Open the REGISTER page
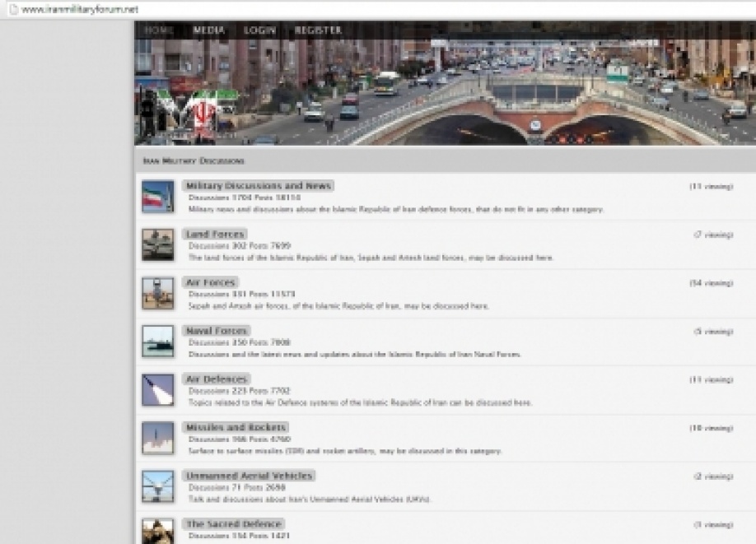 tap(318, 30)
